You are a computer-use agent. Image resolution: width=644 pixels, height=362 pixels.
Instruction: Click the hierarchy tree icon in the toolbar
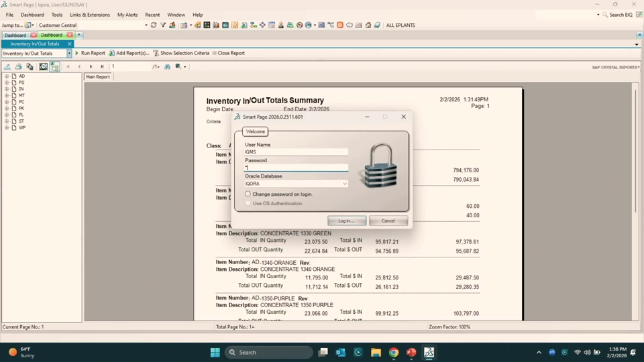[330, 25]
